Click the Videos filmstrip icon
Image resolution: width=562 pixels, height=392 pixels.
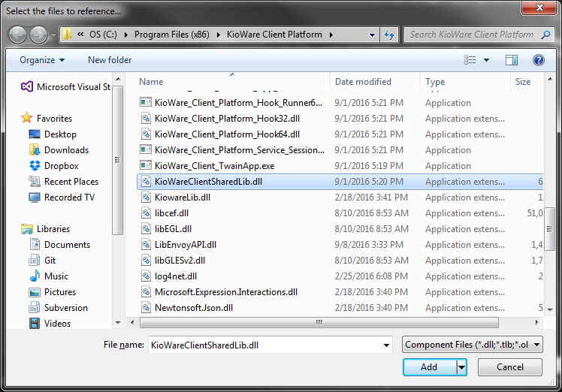click(x=35, y=323)
